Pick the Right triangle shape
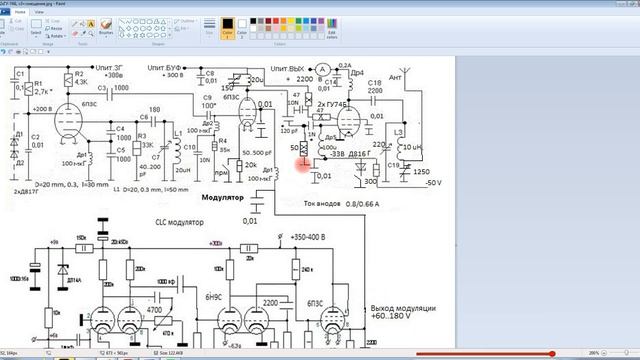 (x=122, y=29)
